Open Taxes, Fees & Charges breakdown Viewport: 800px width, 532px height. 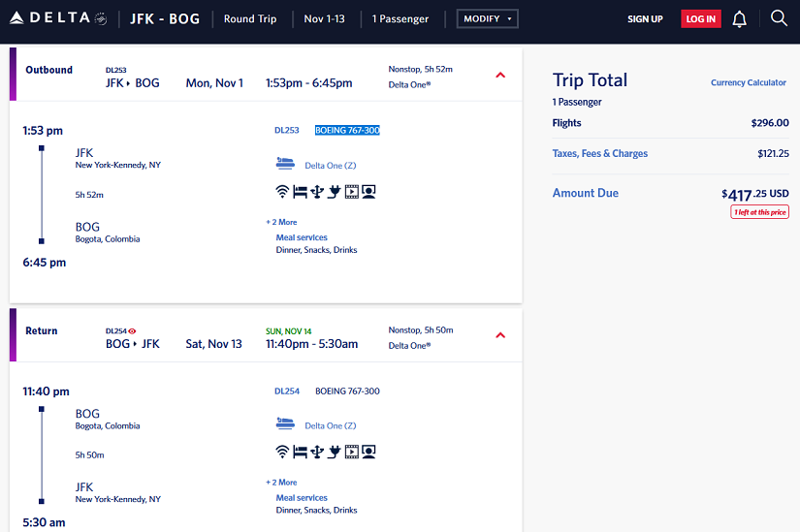pos(600,153)
